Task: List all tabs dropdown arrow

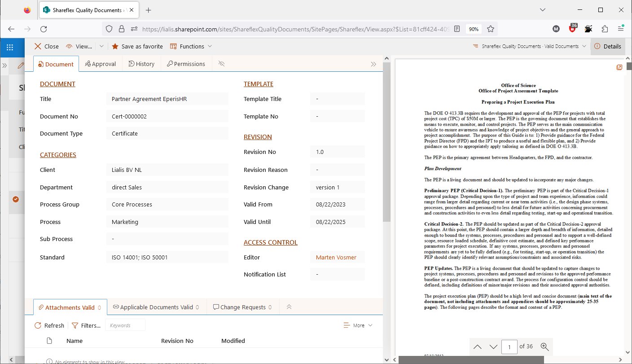Action: click(x=543, y=10)
